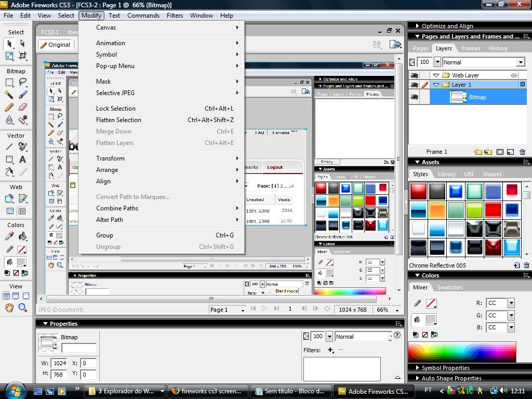Open the layer blend mode Normal dropdown

pyautogui.click(x=521, y=62)
